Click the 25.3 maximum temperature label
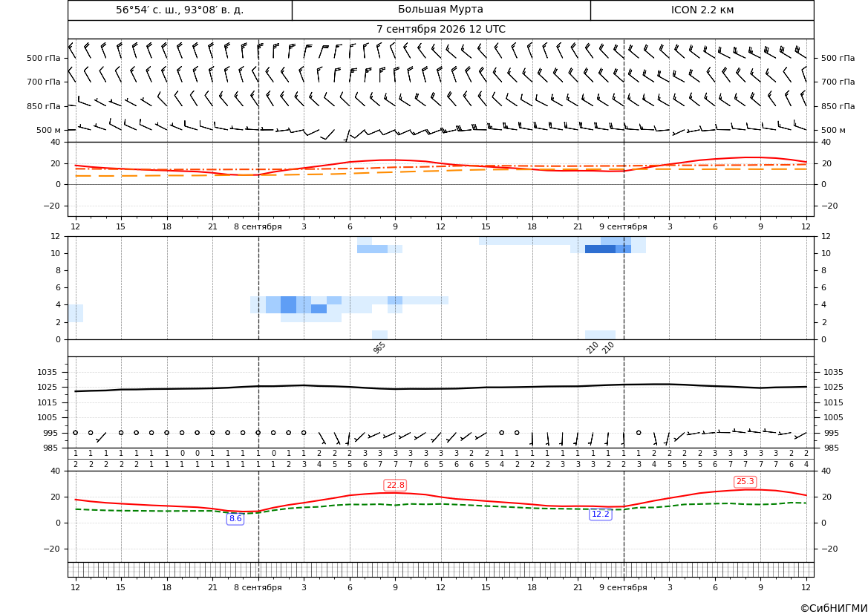The height and width of the screenshot is (614, 868). (745, 482)
